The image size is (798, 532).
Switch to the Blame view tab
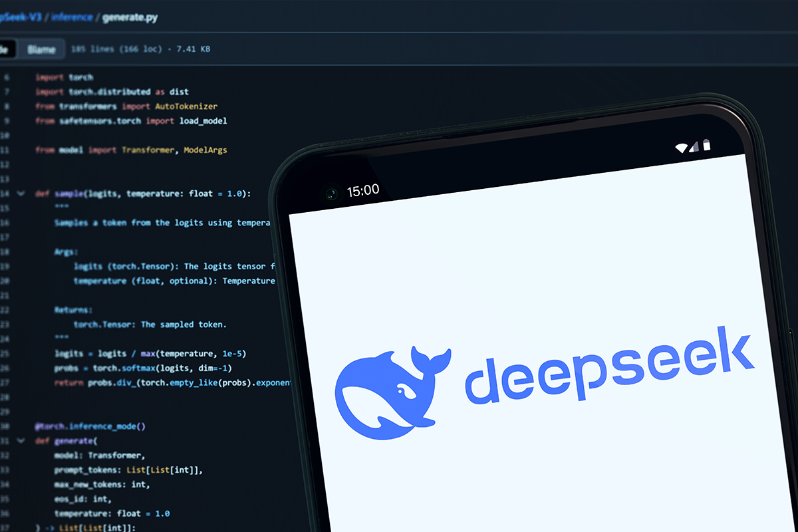pos(41,49)
